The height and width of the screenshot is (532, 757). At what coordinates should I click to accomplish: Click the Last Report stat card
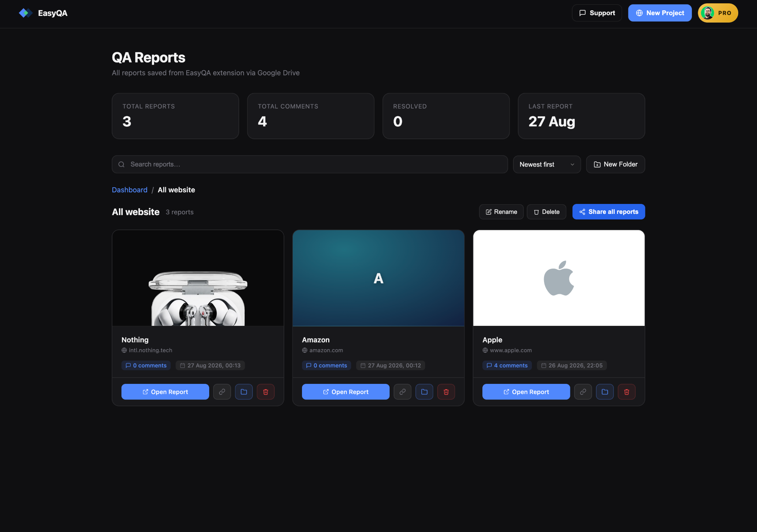(x=581, y=116)
